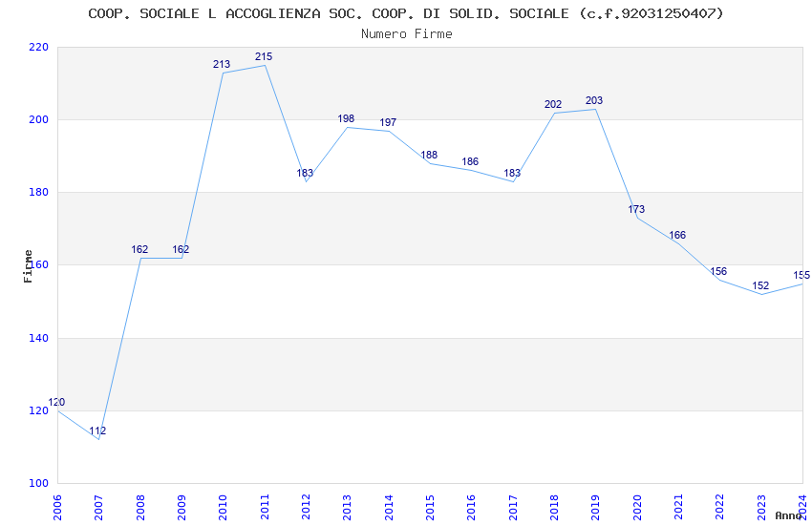Click the data label 186 for 2016
Image resolution: width=812 pixels, height=525 pixels.
coord(470,162)
